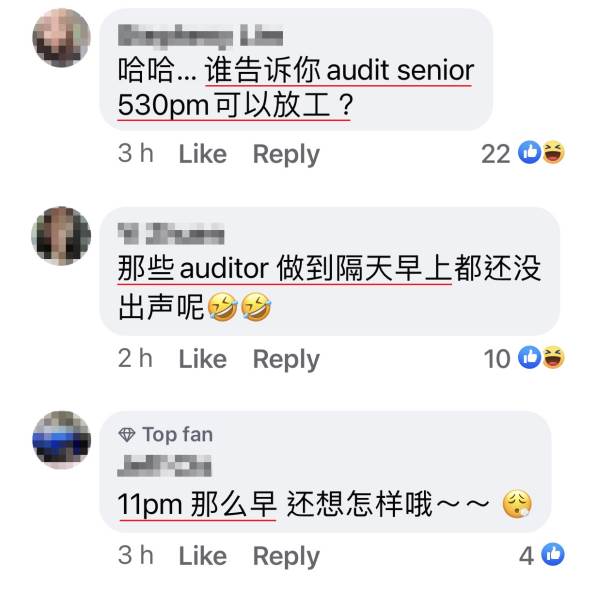Open the second commenter's blurred name
The height and width of the screenshot is (595, 589).
[171, 234]
